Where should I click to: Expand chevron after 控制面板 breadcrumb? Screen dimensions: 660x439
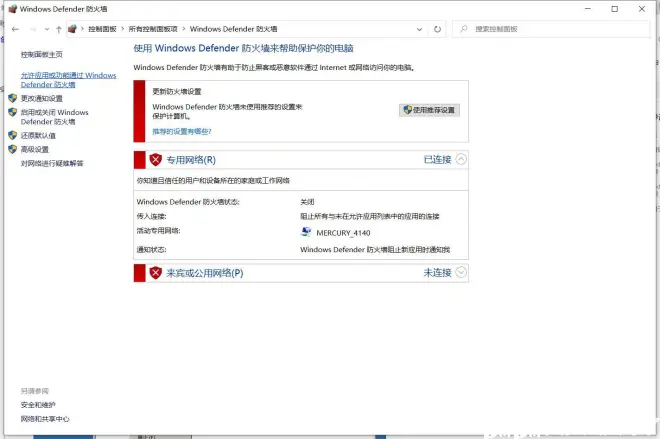122,29
